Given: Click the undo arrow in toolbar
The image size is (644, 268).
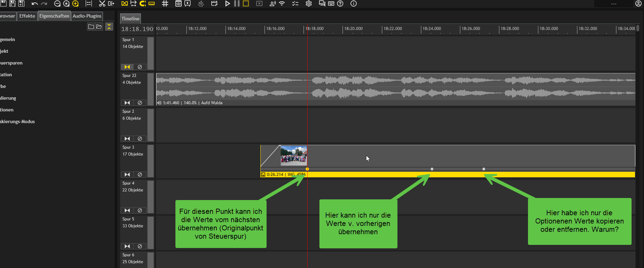Looking at the screenshot, I should pos(35,4).
